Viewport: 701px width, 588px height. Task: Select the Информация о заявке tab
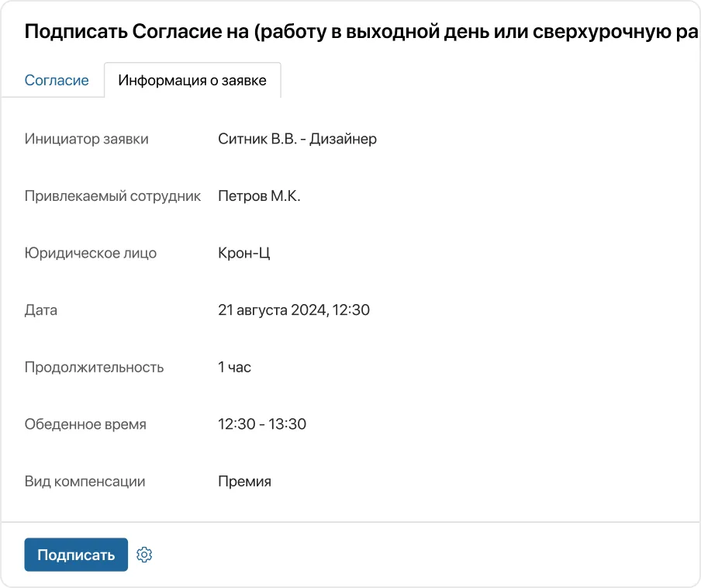pos(192,80)
